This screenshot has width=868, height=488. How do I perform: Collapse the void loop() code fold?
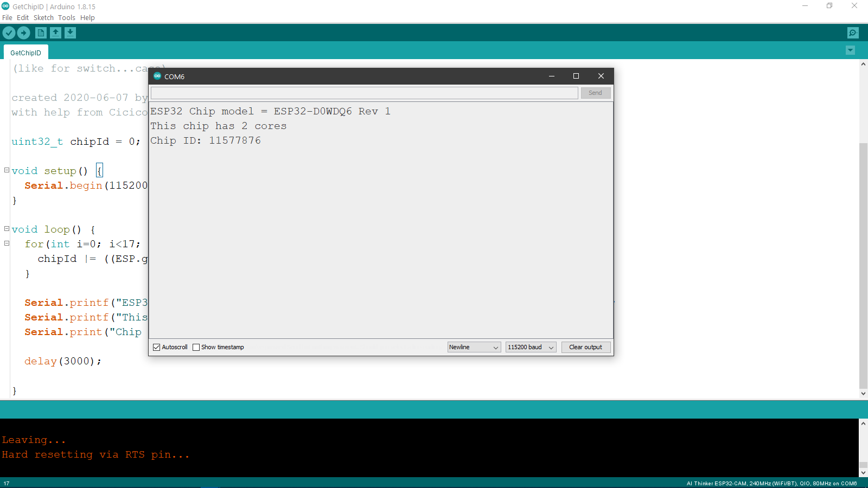(7, 229)
